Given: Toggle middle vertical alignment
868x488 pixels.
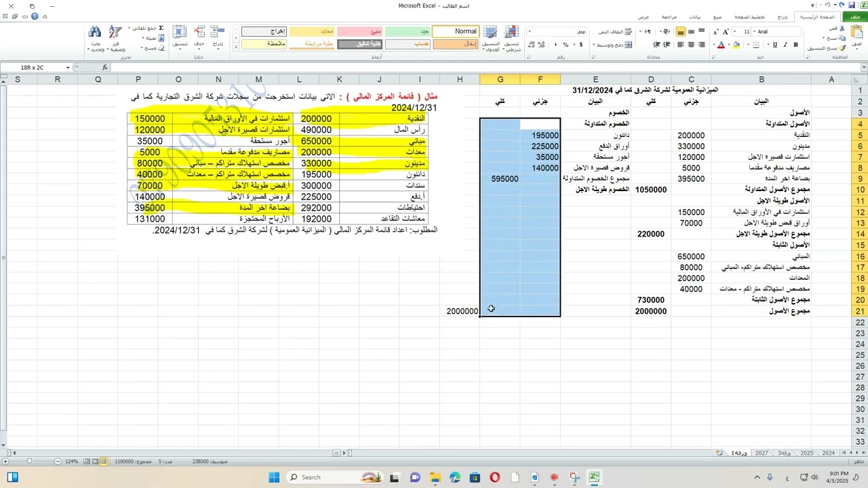Looking at the screenshot, I should click(x=691, y=32).
